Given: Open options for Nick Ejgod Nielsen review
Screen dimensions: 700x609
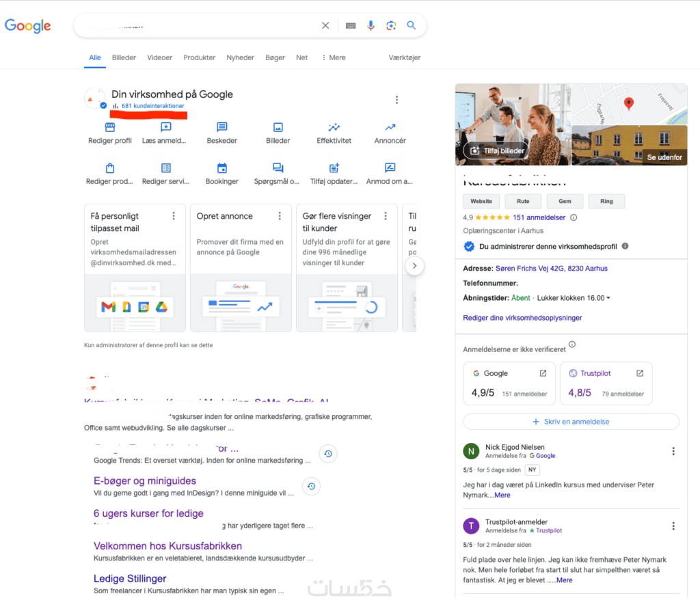Looking at the screenshot, I should click(x=673, y=451).
